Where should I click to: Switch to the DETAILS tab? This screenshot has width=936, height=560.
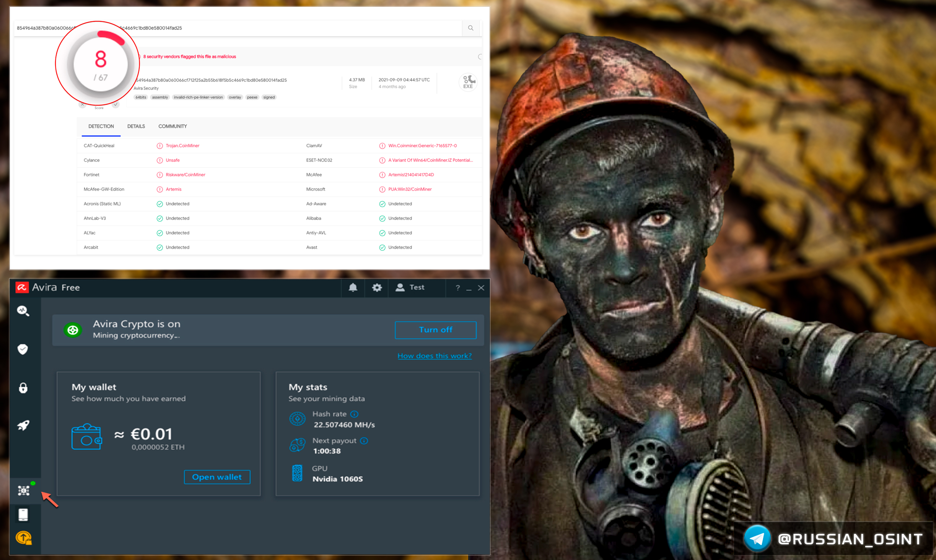tap(136, 127)
